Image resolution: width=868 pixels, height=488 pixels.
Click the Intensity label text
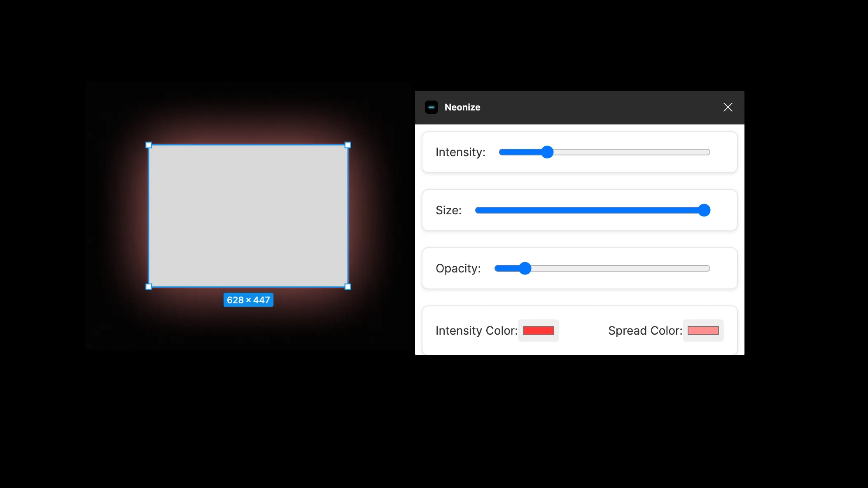point(460,152)
